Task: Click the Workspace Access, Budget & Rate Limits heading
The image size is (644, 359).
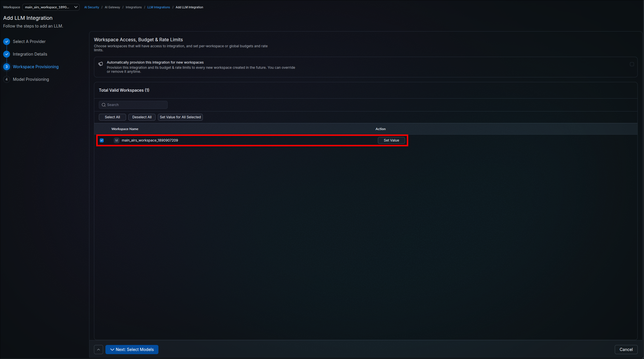Action: 138,40
